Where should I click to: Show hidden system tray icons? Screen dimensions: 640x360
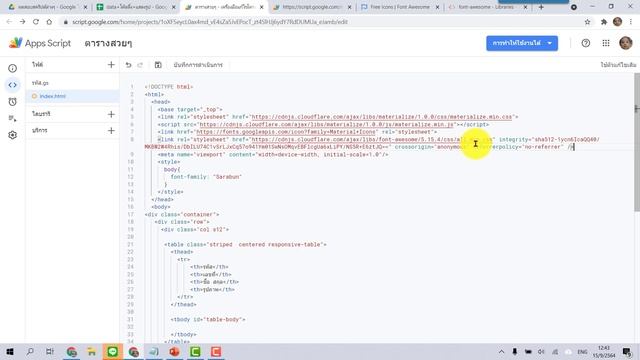pos(501,351)
